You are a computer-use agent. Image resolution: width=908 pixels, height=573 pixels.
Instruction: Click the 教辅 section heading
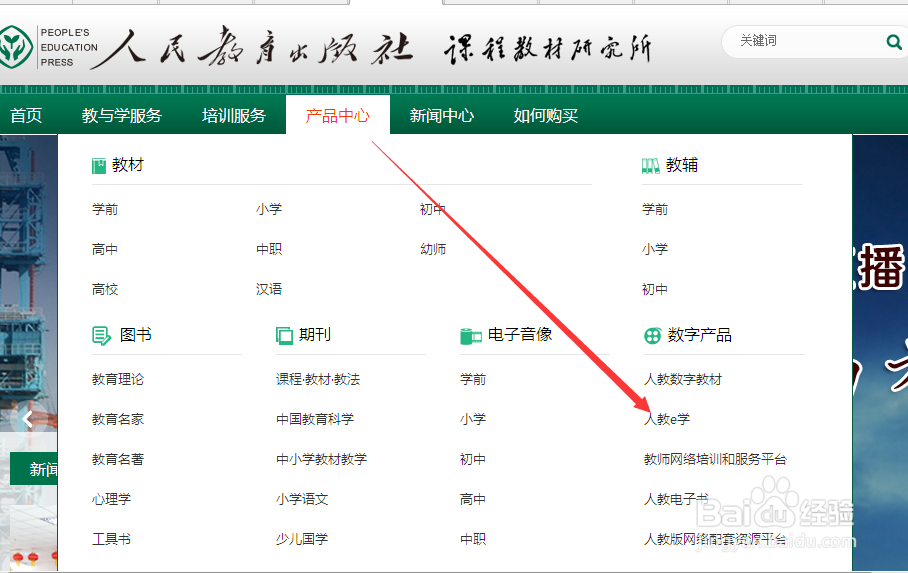click(x=682, y=165)
